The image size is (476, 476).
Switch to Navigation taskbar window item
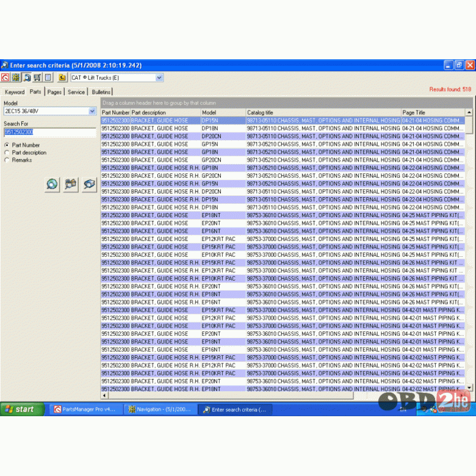tap(160, 409)
